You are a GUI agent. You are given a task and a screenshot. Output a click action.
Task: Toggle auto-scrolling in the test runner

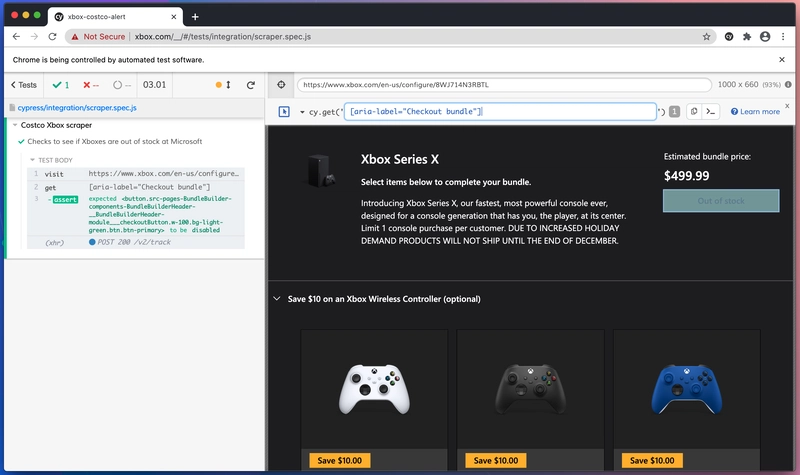coord(225,85)
